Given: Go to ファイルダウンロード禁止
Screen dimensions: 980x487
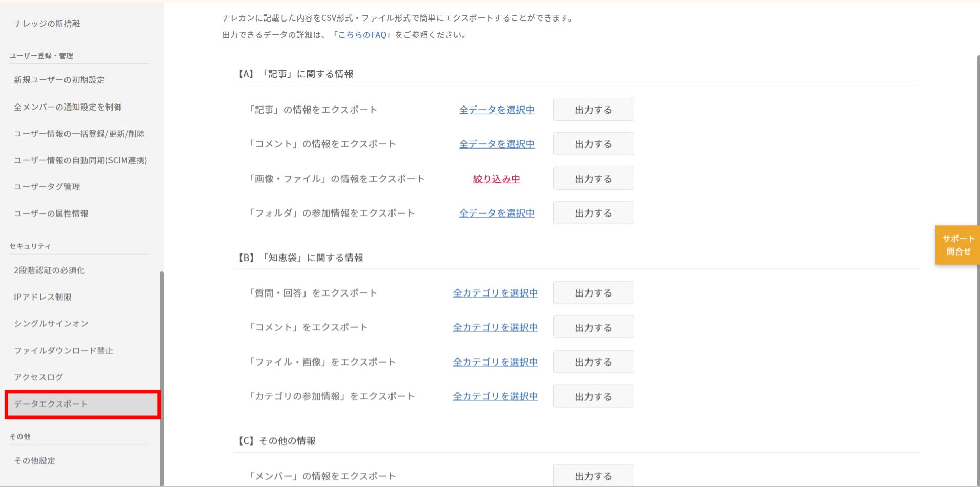Looking at the screenshot, I should tap(63, 351).
